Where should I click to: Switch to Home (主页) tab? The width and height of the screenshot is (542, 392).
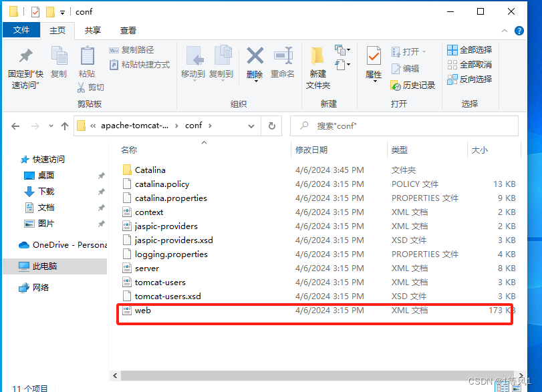pyautogui.click(x=57, y=31)
